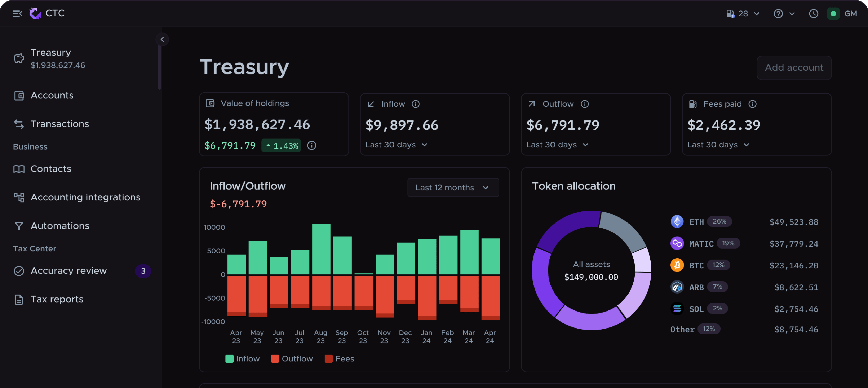Click the Accounting integrations sidebar icon
Image resolution: width=868 pixels, height=388 pixels.
19,197
